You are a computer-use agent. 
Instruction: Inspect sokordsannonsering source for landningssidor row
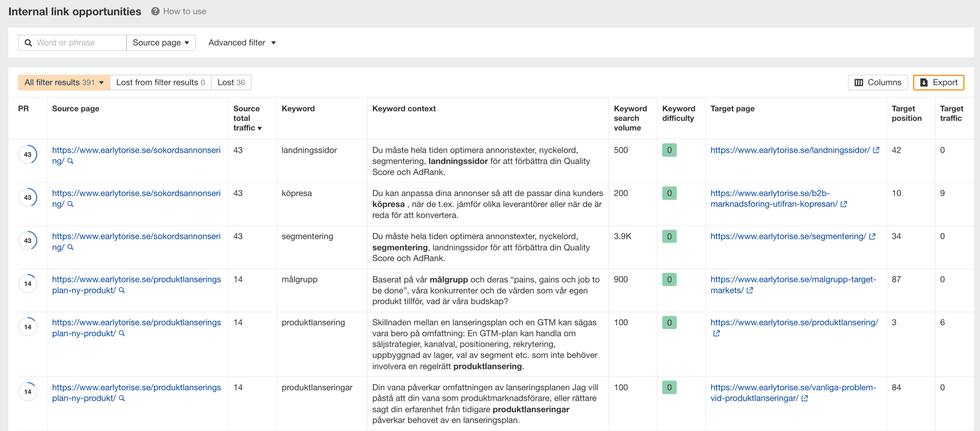[70, 161]
